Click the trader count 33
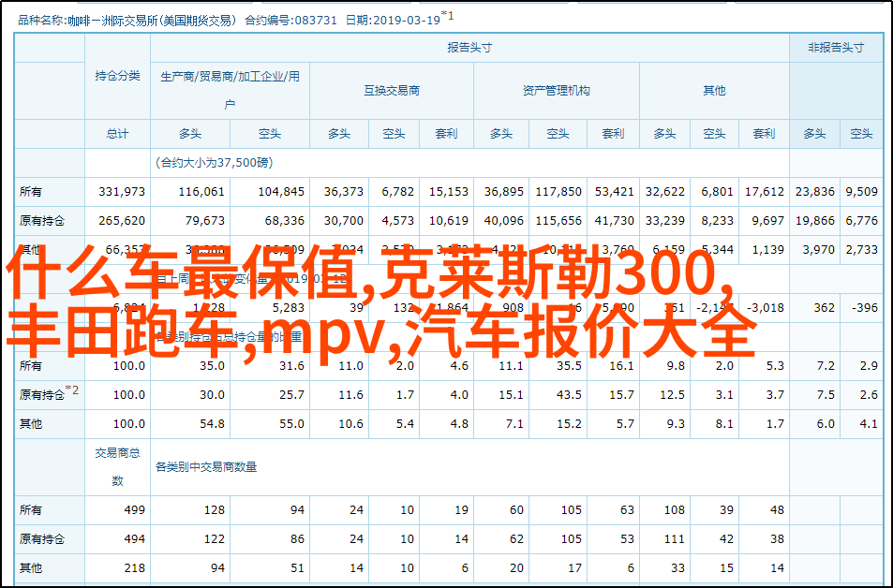This screenshot has height=588, width=893. click(677, 568)
